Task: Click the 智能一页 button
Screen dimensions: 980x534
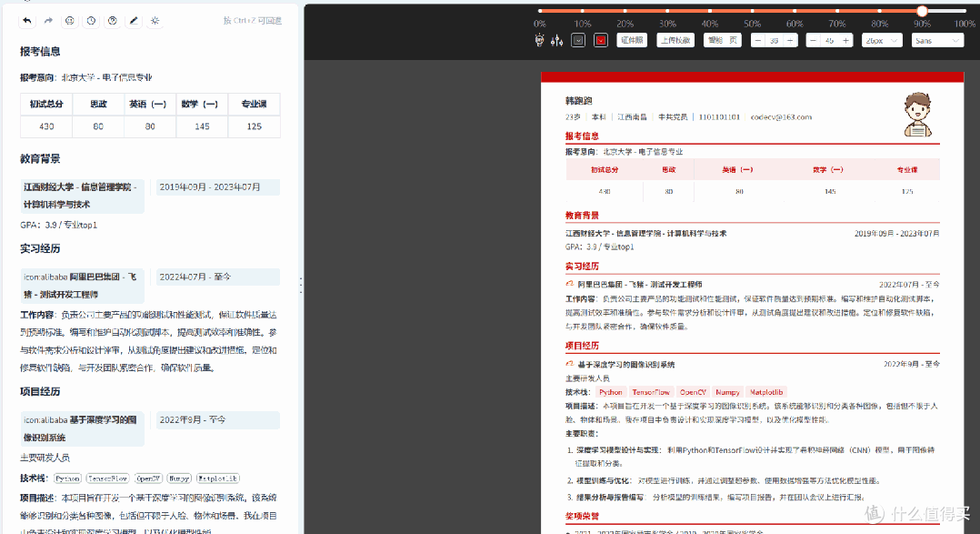Action: click(723, 41)
